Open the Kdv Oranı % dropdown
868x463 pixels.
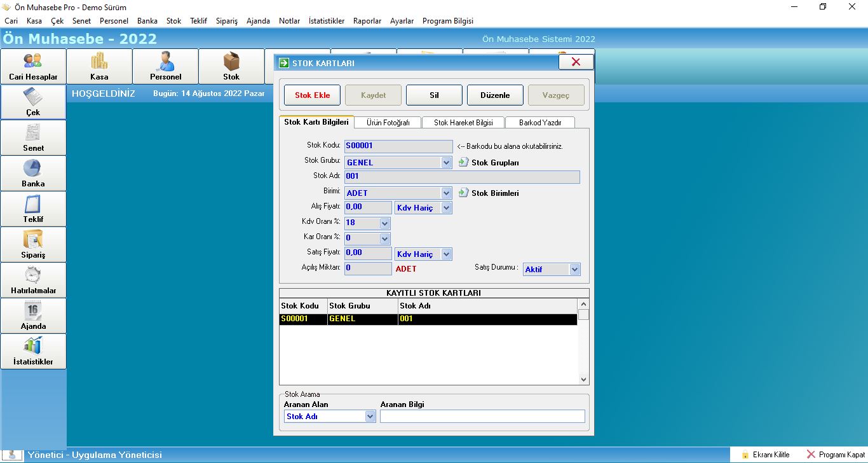[x=384, y=223]
